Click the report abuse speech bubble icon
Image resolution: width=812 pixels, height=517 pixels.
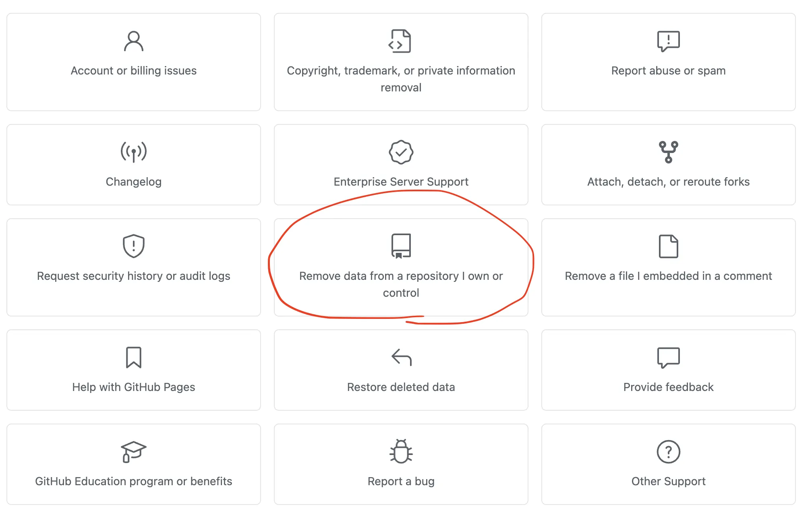click(x=668, y=41)
